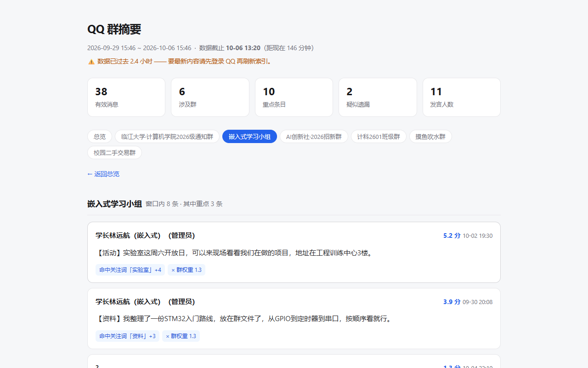Click the warning icon beside the stale data notice
This screenshot has width=588, height=368.
tap(91, 62)
